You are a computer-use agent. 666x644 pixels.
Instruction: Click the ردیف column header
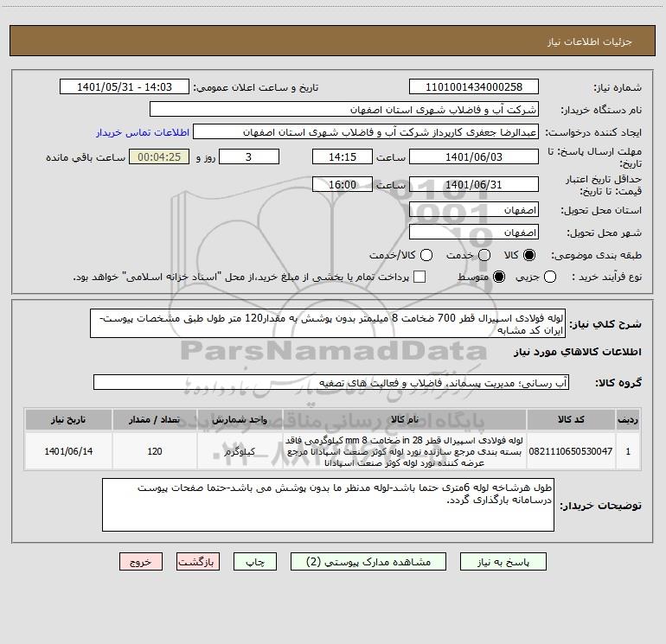tap(628, 419)
